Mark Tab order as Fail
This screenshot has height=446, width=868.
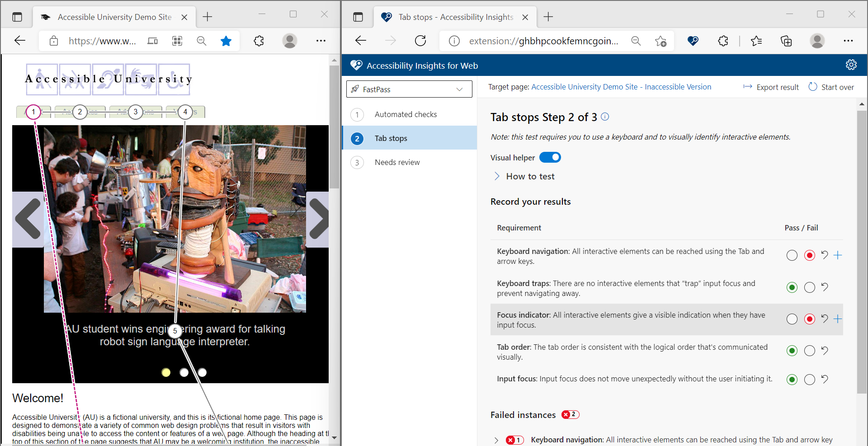tap(810, 351)
